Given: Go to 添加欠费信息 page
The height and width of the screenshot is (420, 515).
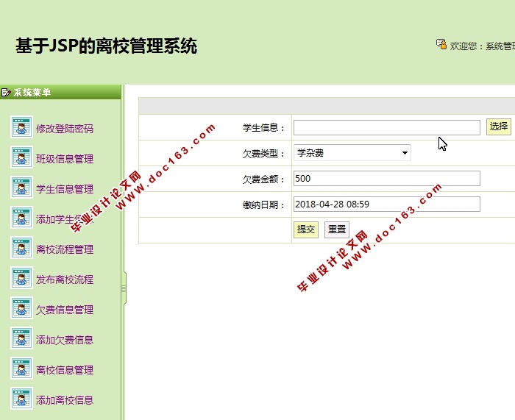Looking at the screenshot, I should [x=65, y=340].
